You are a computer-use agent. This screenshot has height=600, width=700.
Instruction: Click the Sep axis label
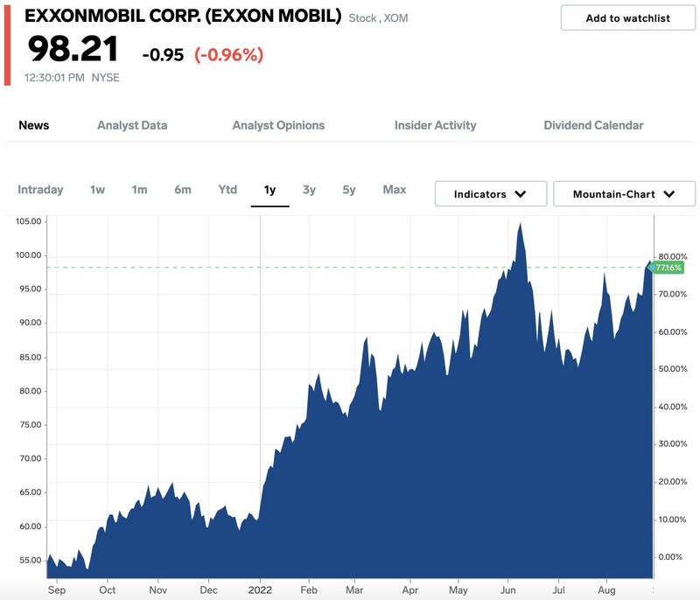click(x=57, y=590)
